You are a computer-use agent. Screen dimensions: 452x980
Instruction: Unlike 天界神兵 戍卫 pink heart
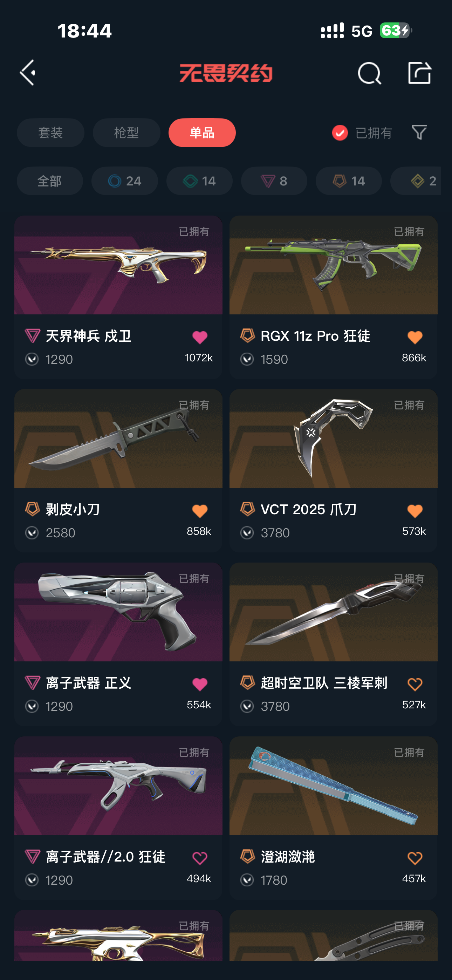200,337
